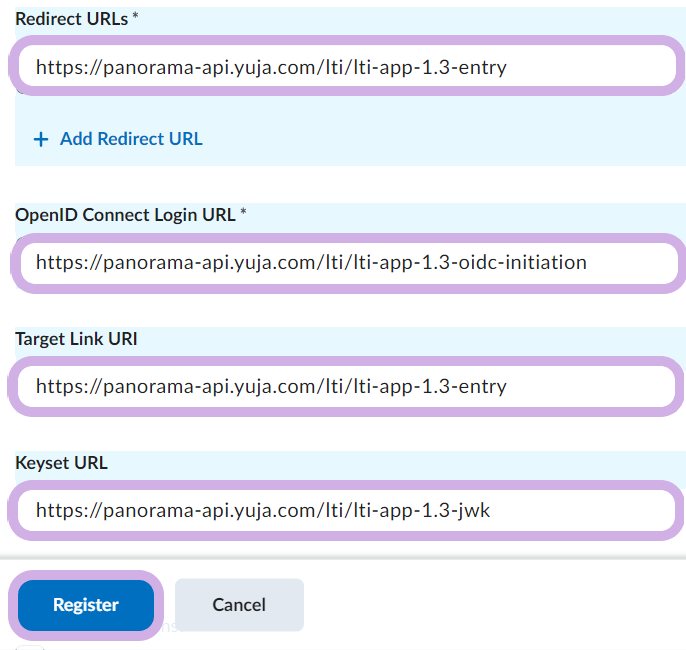Click the partially visible checkbox below Register

tap(30, 647)
